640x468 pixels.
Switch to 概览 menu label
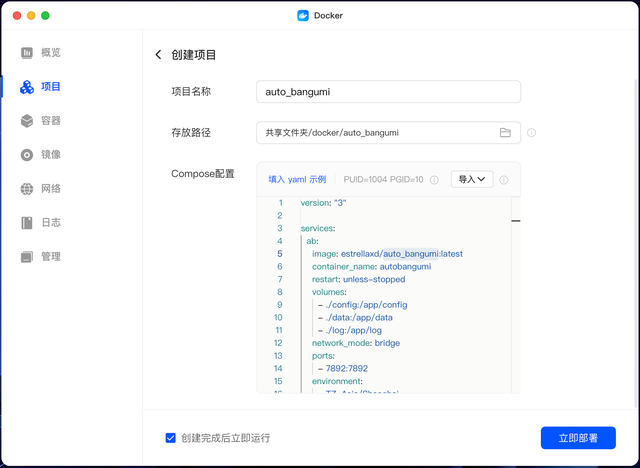click(x=51, y=53)
